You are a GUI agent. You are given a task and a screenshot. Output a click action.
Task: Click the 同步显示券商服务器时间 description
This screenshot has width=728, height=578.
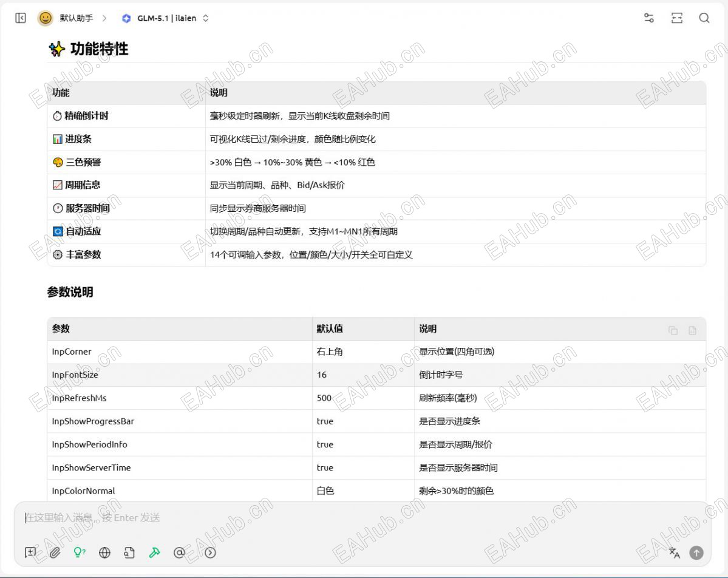257,208
